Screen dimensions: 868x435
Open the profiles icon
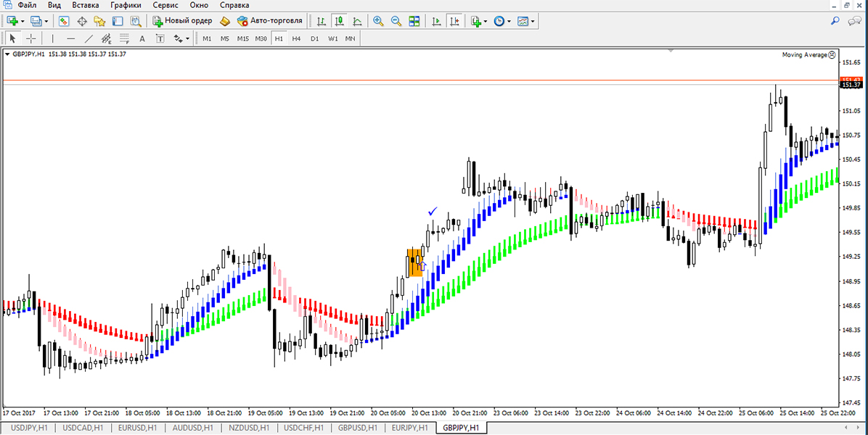(x=36, y=21)
